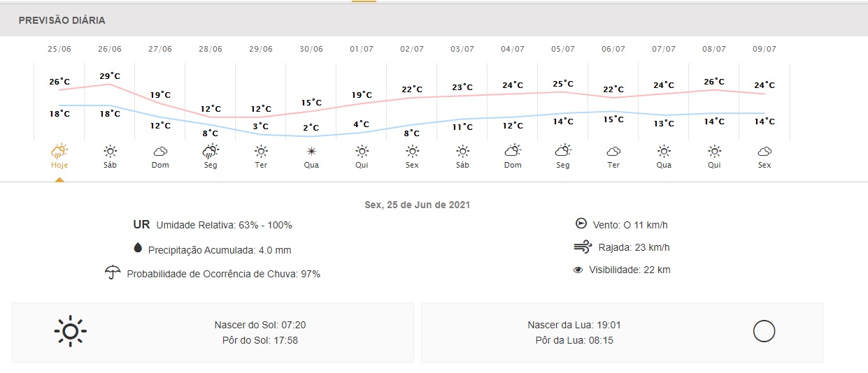This screenshot has height=373, width=868.
Task: Click the full moon phase icon
Action: coord(764,331)
